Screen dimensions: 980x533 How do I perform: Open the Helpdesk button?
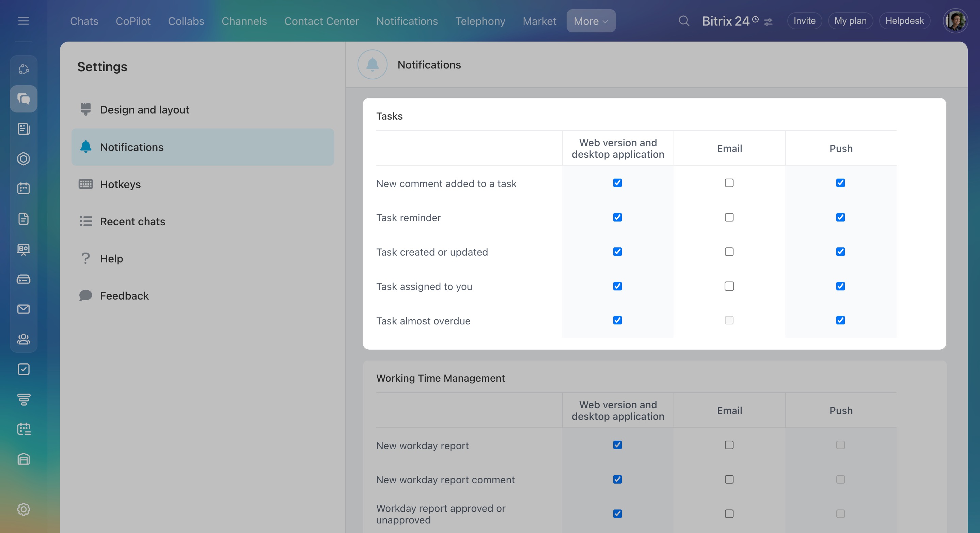(x=904, y=21)
